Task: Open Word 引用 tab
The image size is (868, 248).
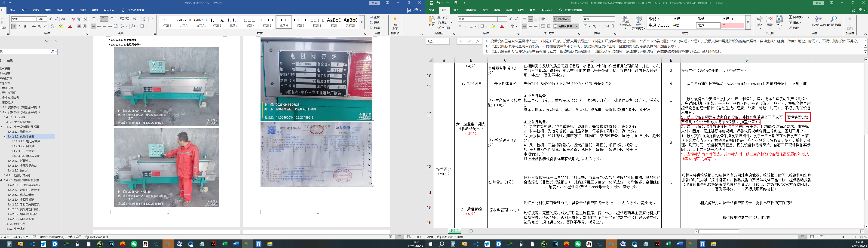Action: [x=48, y=10]
